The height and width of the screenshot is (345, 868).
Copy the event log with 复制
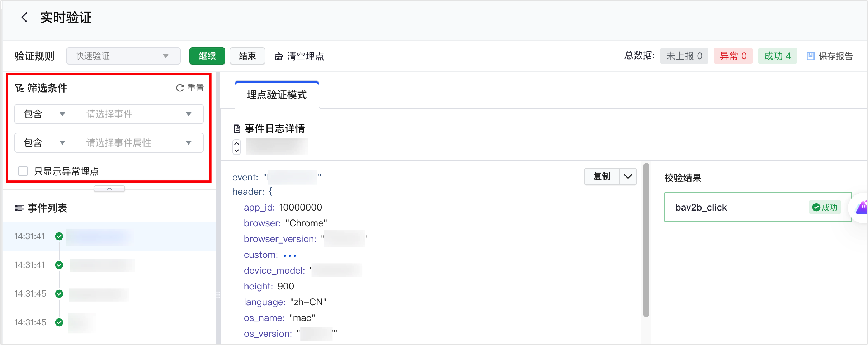(x=602, y=176)
